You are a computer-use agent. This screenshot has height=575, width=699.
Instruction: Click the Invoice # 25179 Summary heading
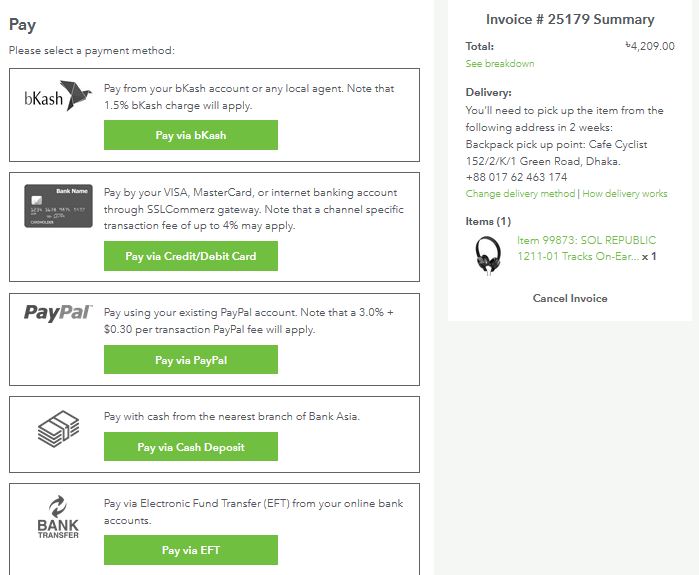pyautogui.click(x=570, y=20)
